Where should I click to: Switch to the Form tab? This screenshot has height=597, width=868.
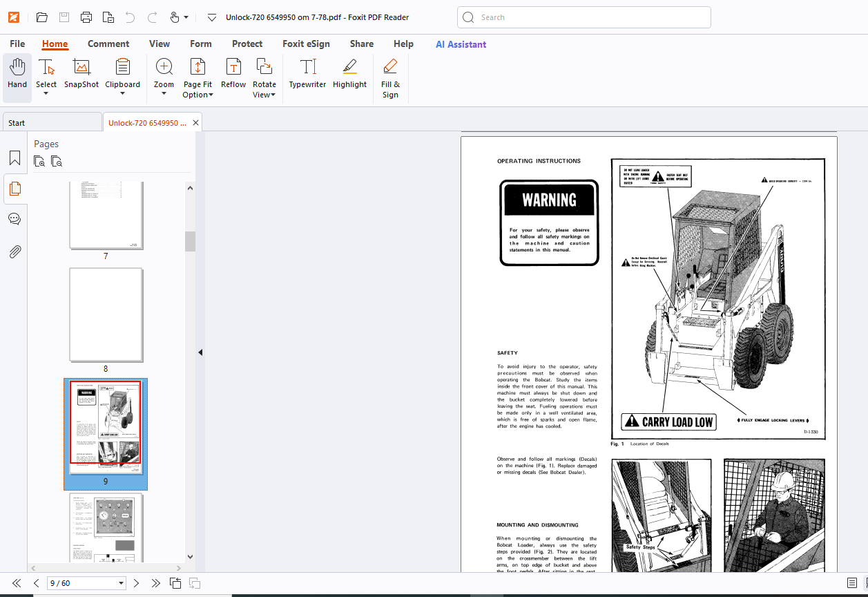tap(201, 44)
